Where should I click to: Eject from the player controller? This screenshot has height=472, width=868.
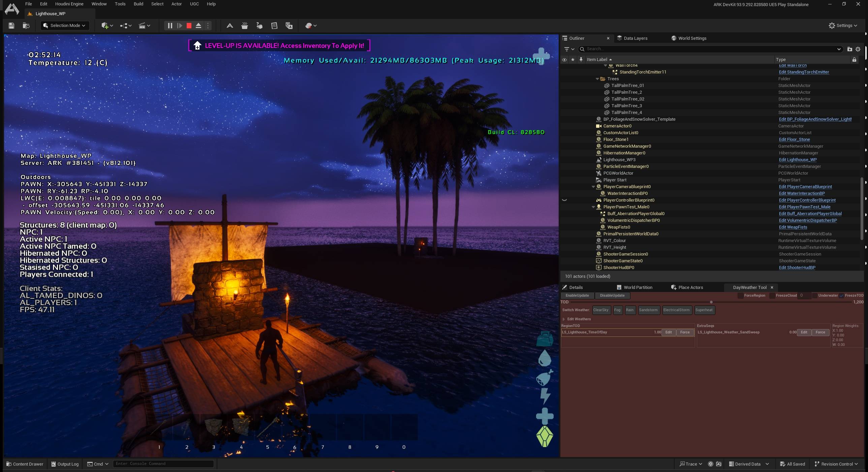(x=198, y=26)
